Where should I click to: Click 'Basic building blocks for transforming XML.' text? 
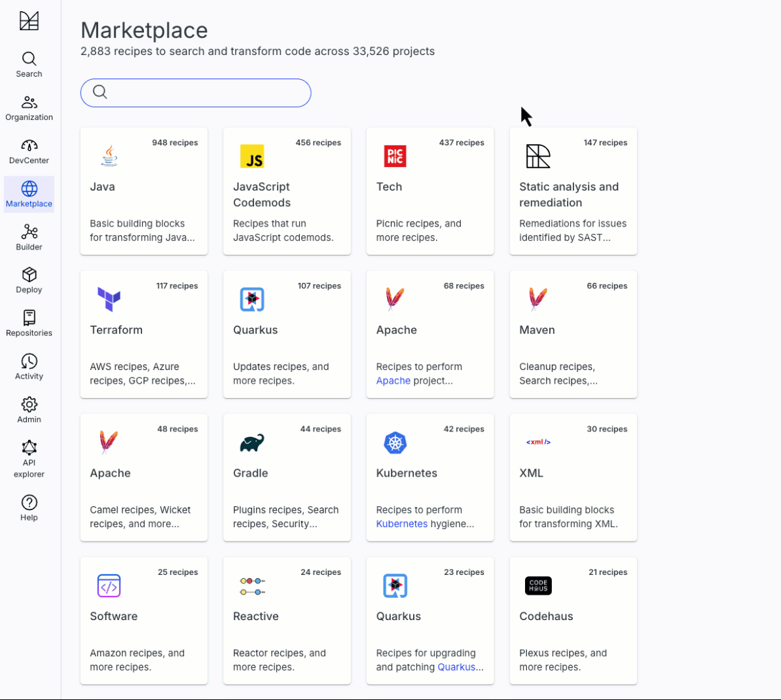point(568,517)
